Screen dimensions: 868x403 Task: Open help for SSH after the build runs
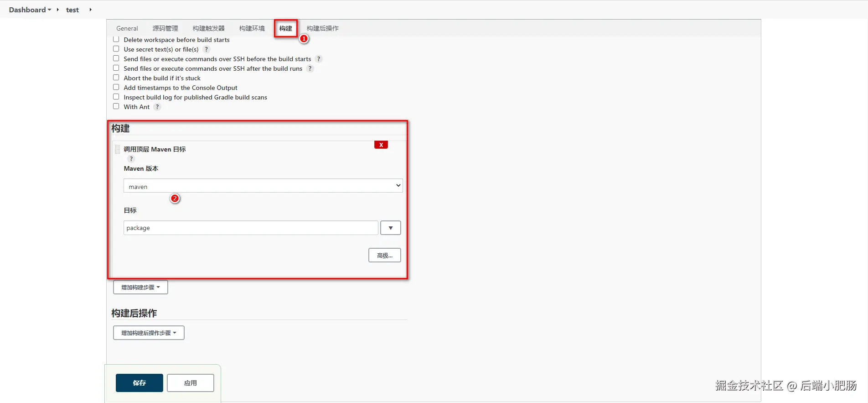[x=310, y=68]
